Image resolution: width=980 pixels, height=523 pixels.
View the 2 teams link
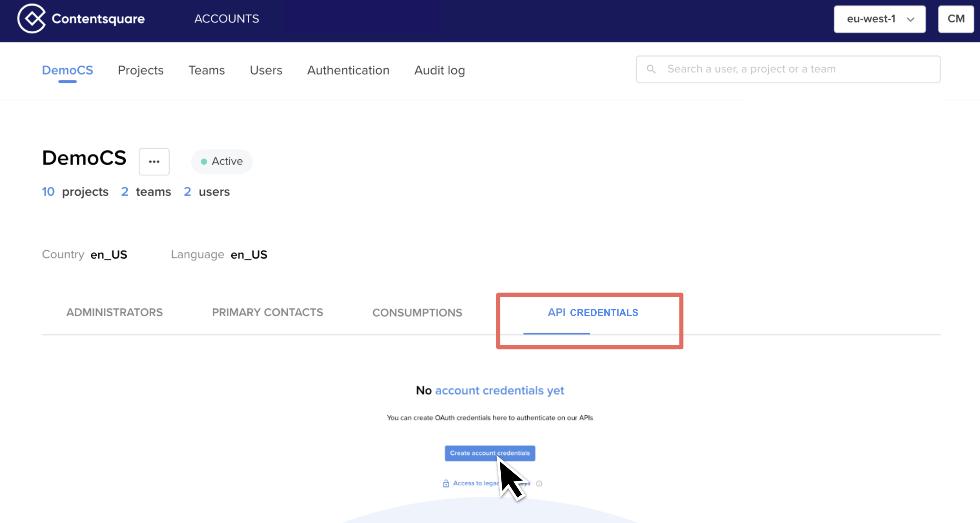tap(146, 191)
